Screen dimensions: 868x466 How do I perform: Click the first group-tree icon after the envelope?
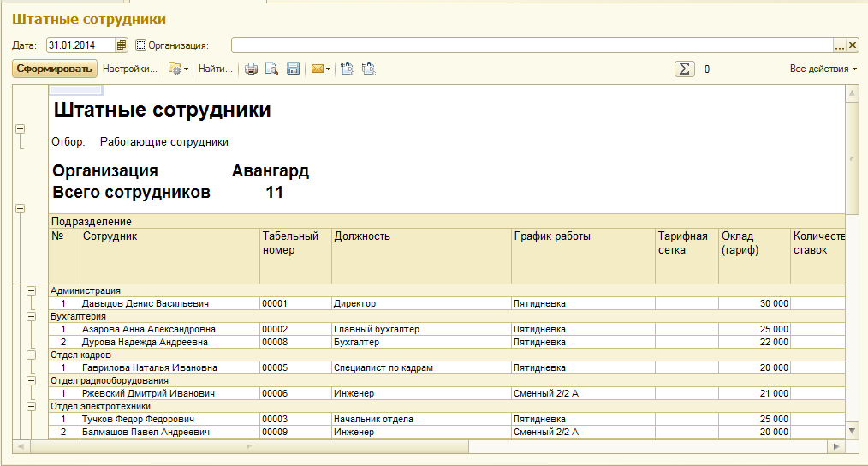(348, 69)
